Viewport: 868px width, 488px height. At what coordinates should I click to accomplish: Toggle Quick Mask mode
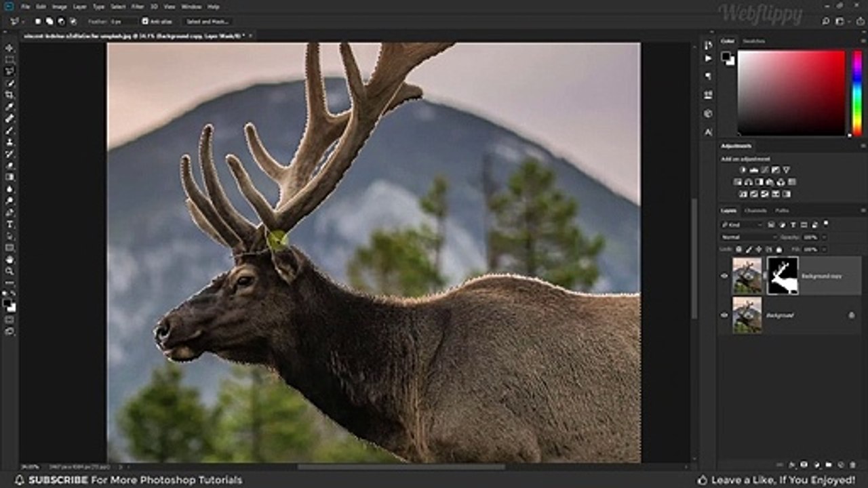pyautogui.click(x=9, y=319)
